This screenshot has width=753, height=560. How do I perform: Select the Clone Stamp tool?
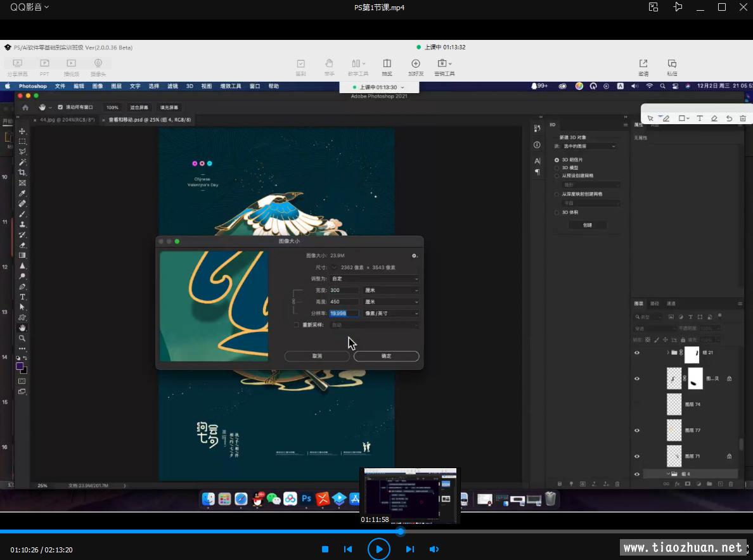(22, 225)
